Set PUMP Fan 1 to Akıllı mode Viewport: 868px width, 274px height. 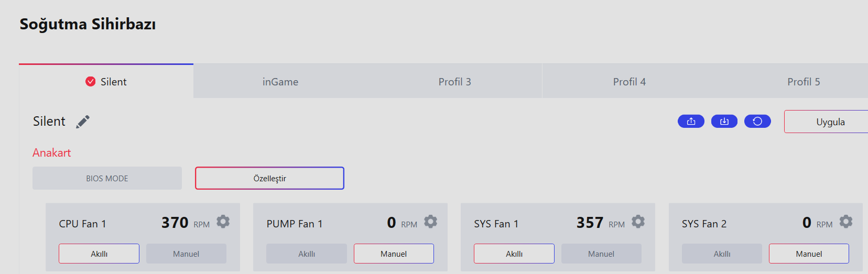coord(307,254)
